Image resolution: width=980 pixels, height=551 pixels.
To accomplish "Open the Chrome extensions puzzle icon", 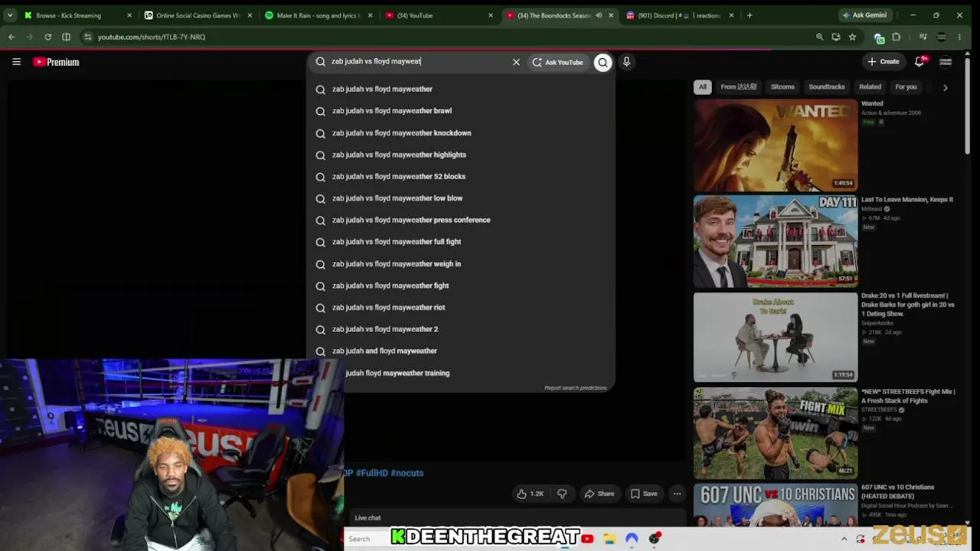I will click(897, 37).
